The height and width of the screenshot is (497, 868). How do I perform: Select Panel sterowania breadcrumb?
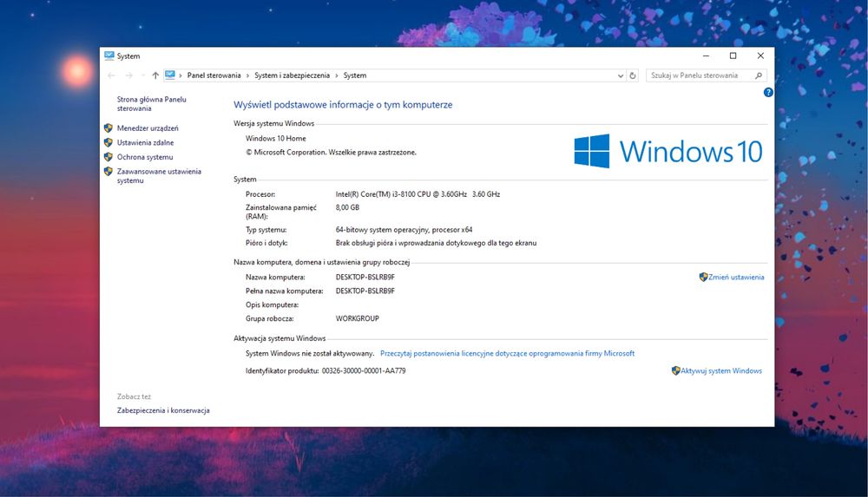(214, 75)
